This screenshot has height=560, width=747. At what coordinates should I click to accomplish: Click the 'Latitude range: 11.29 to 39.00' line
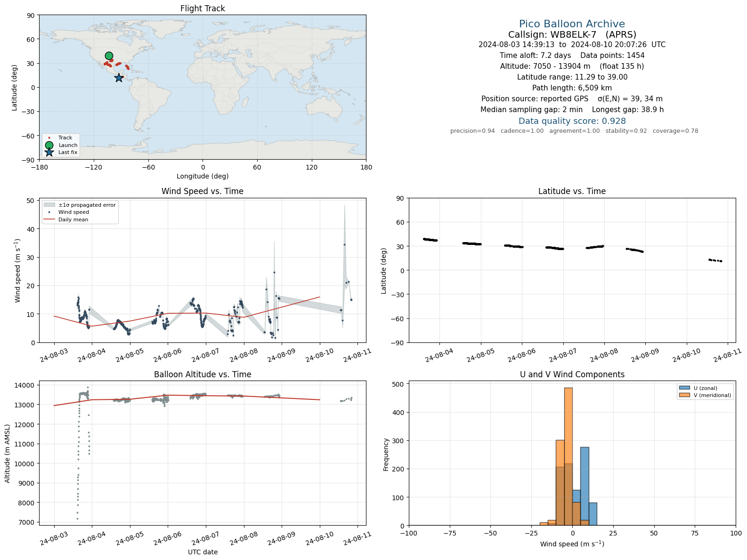click(x=572, y=77)
